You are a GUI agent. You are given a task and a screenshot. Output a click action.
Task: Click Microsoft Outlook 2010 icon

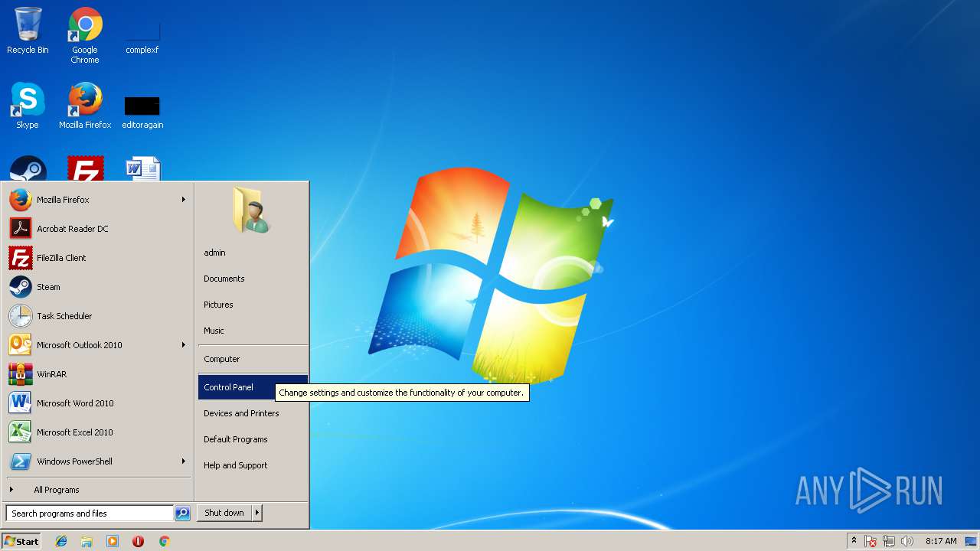(21, 345)
